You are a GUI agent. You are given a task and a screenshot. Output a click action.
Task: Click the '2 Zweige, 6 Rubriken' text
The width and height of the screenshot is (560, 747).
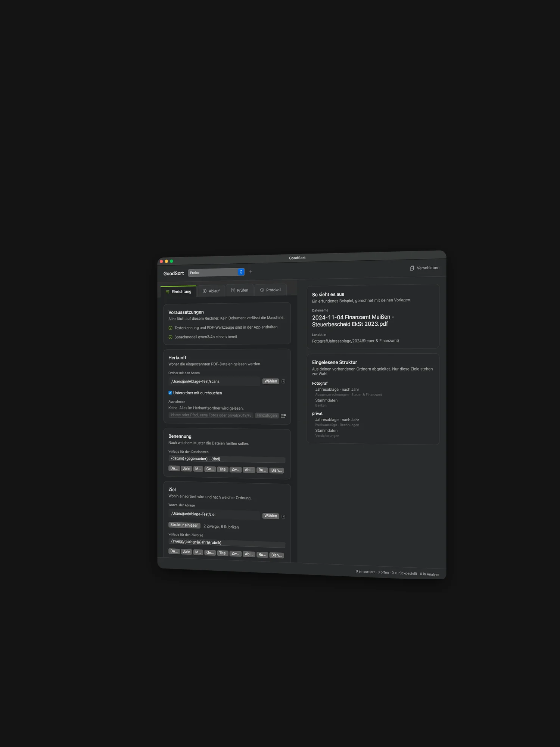click(221, 527)
